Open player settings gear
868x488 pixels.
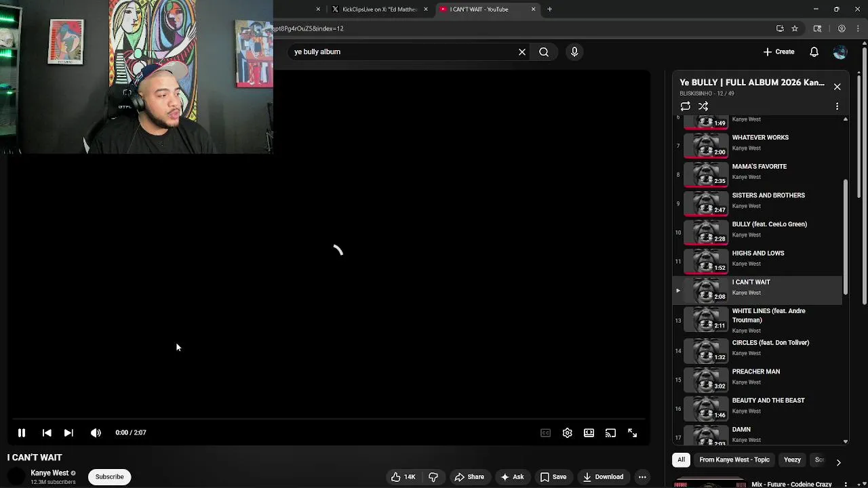tap(567, 432)
